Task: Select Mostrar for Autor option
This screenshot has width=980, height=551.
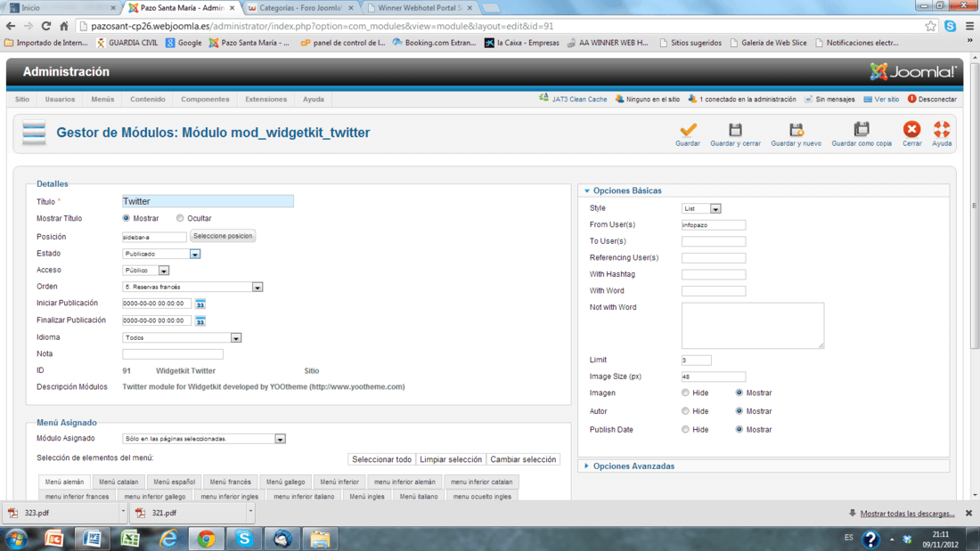Action: pos(739,411)
